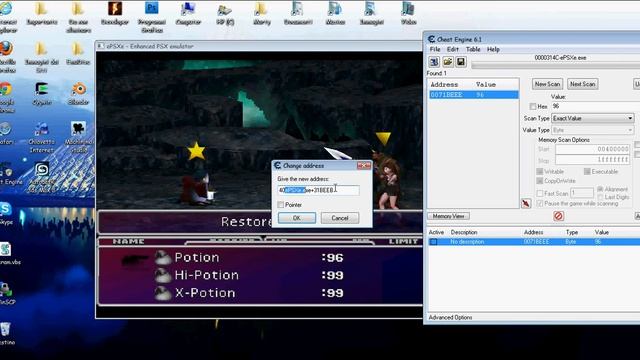Open the Table menu in Cheat Engine
The height and width of the screenshot is (360, 640).
tap(473, 49)
